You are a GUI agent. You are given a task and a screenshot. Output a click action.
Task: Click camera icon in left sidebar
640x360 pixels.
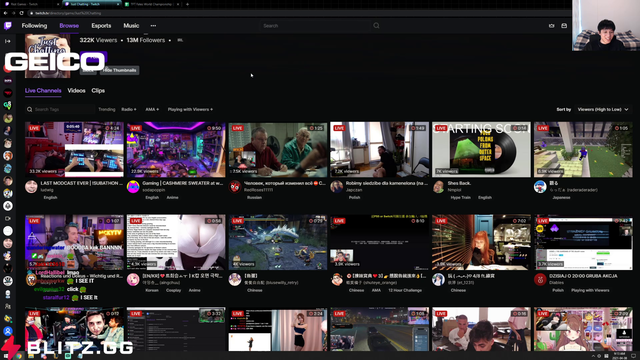[x=8, y=218]
